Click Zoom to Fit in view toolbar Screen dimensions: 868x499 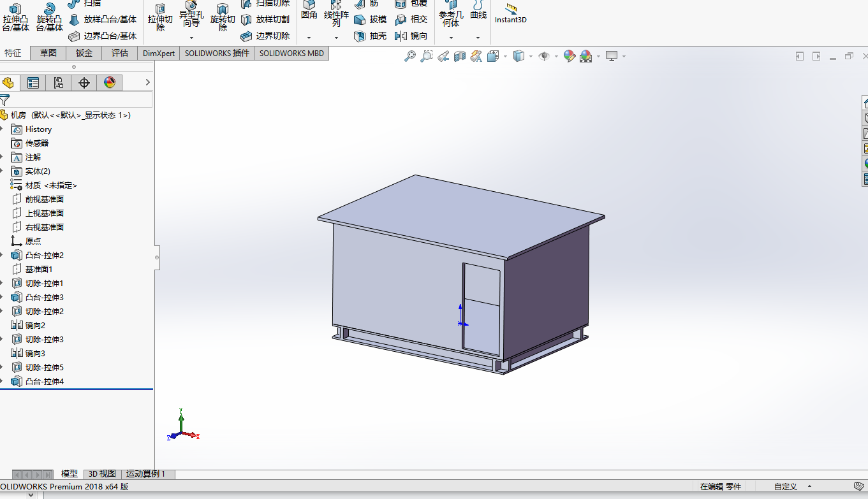tap(410, 56)
